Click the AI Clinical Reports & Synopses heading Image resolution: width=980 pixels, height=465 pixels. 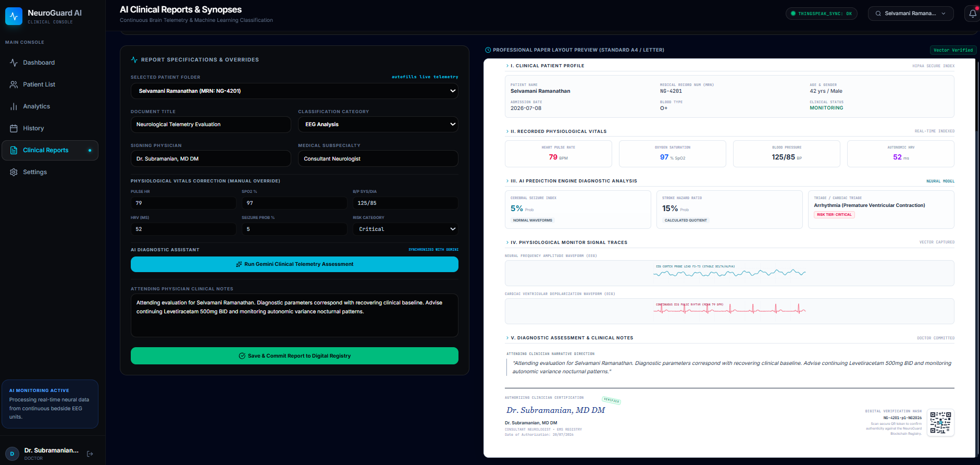(181, 9)
